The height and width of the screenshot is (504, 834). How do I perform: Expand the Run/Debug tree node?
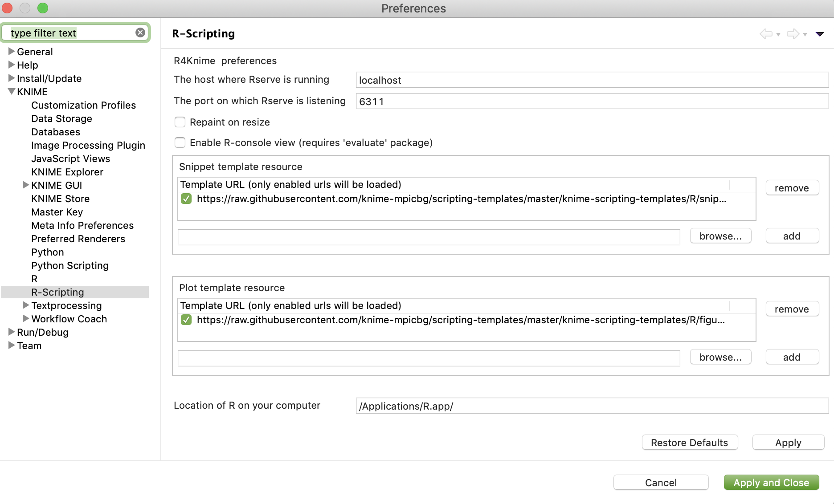pos(12,332)
